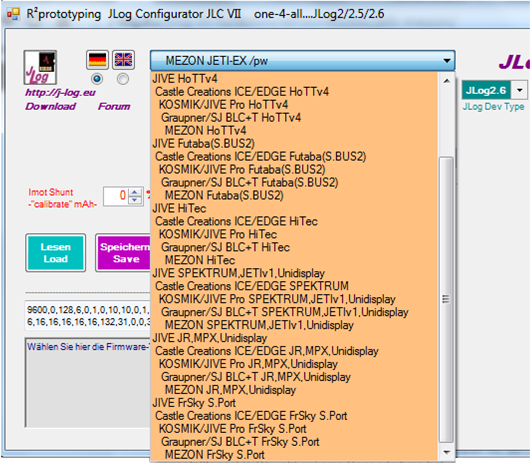This screenshot has width=532, height=470.
Task: Select the radio button under German flag
Action: click(x=97, y=79)
